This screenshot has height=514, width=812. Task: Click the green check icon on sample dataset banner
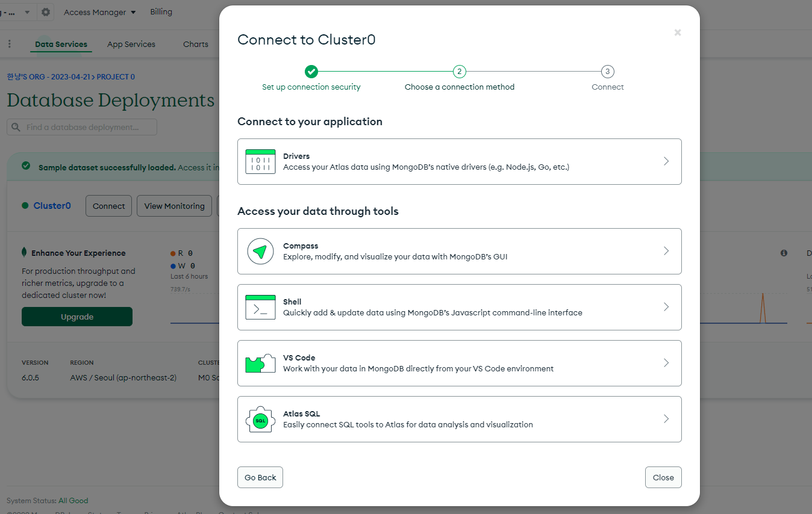26,166
